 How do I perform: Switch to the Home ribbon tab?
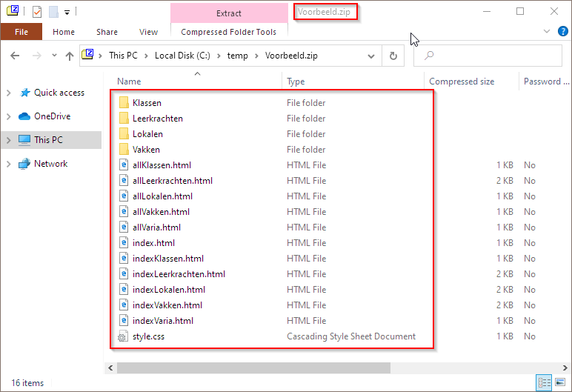pos(64,32)
